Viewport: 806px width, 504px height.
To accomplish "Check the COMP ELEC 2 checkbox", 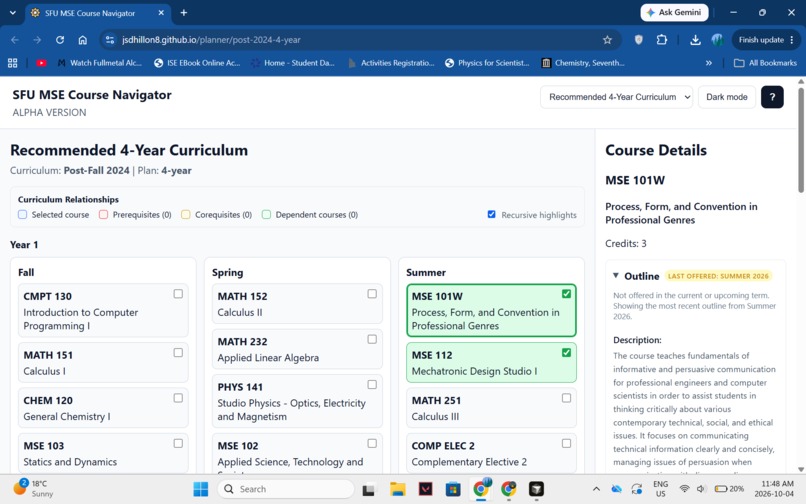I will coord(566,443).
